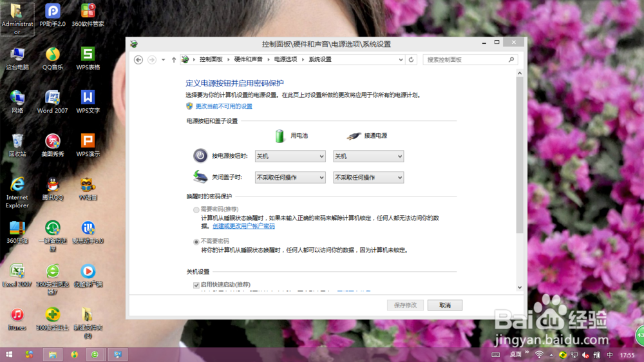Open the Windows Start button
Screen dimensions: 644x362
(8, 354)
